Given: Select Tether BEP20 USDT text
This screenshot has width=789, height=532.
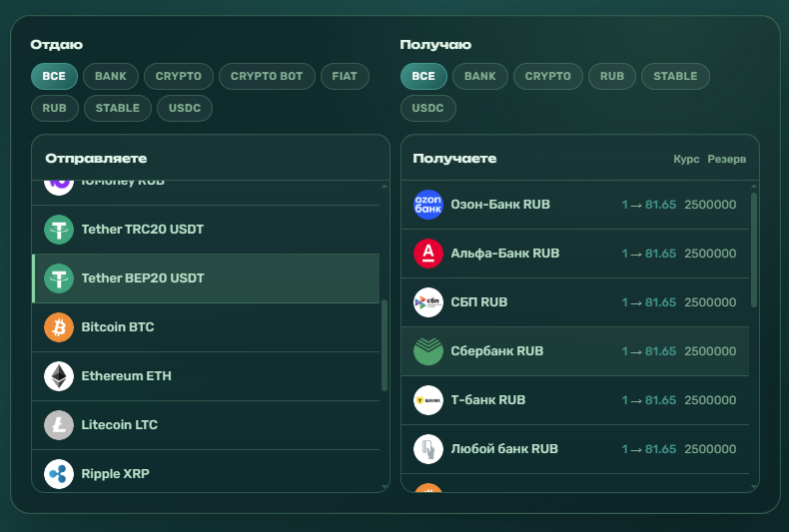Looking at the screenshot, I should pyautogui.click(x=143, y=278).
